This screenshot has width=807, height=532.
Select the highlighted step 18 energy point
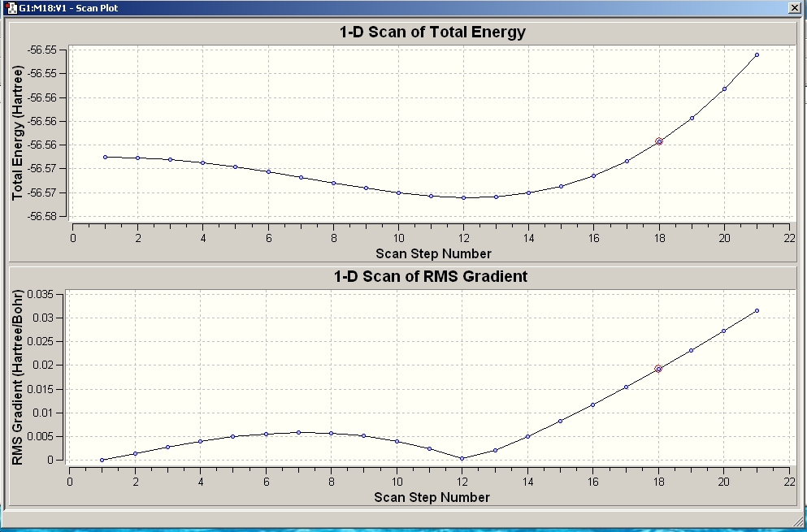pos(659,141)
